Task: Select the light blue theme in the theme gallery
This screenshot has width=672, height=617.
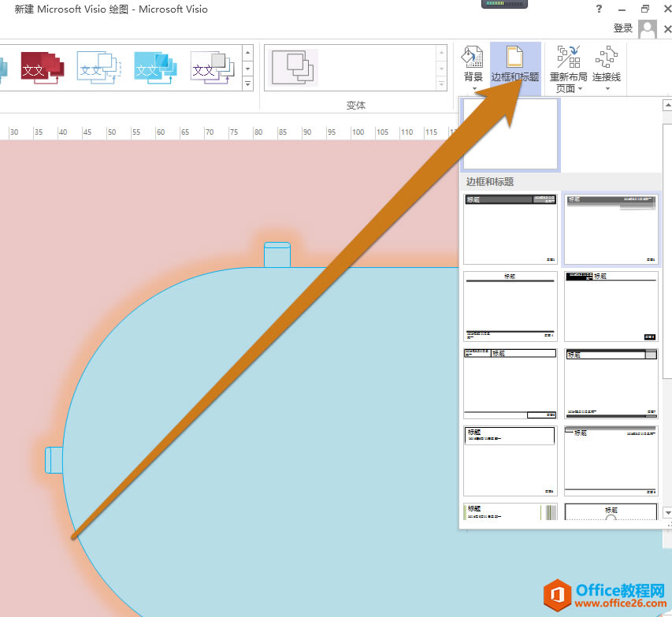Action: 154,69
